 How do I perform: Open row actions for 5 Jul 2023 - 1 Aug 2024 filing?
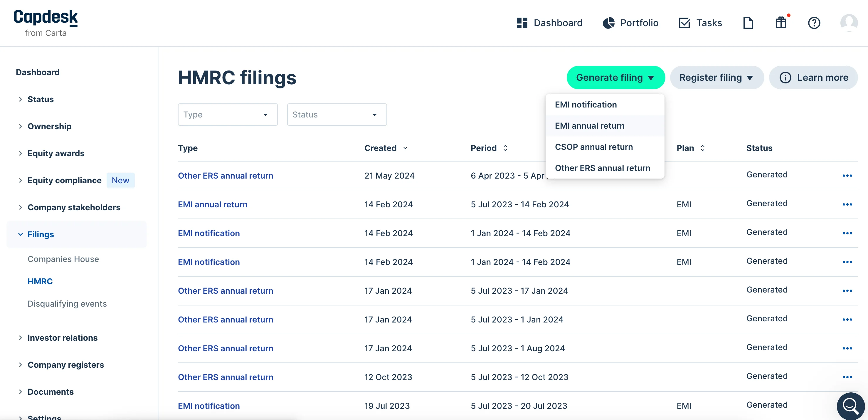[x=847, y=348]
